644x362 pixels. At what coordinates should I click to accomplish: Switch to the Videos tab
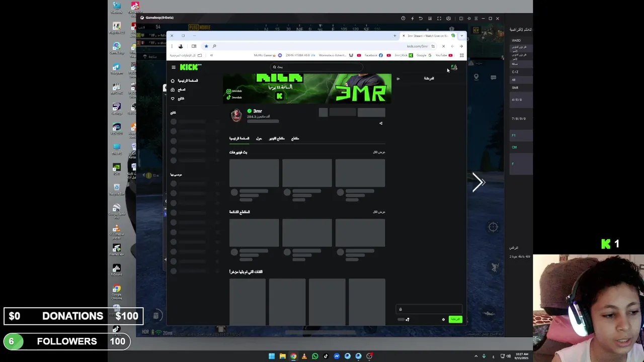click(277, 138)
